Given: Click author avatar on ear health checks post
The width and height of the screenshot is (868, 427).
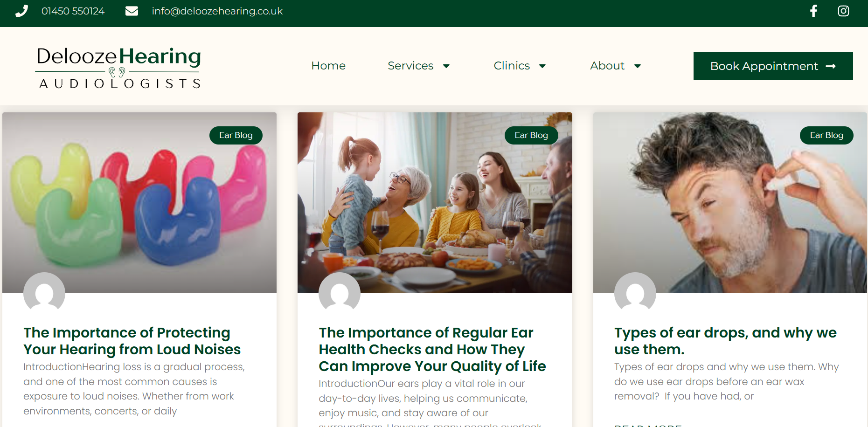Looking at the screenshot, I should (340, 293).
